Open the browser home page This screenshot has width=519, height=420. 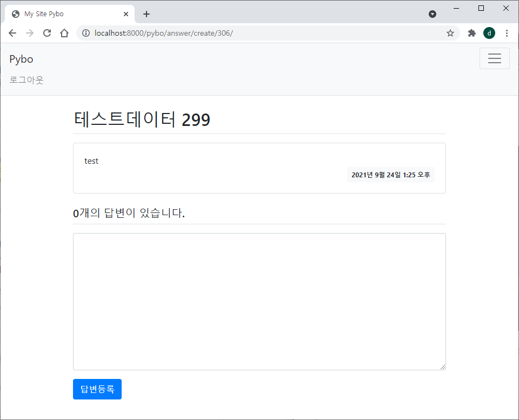pyautogui.click(x=64, y=33)
